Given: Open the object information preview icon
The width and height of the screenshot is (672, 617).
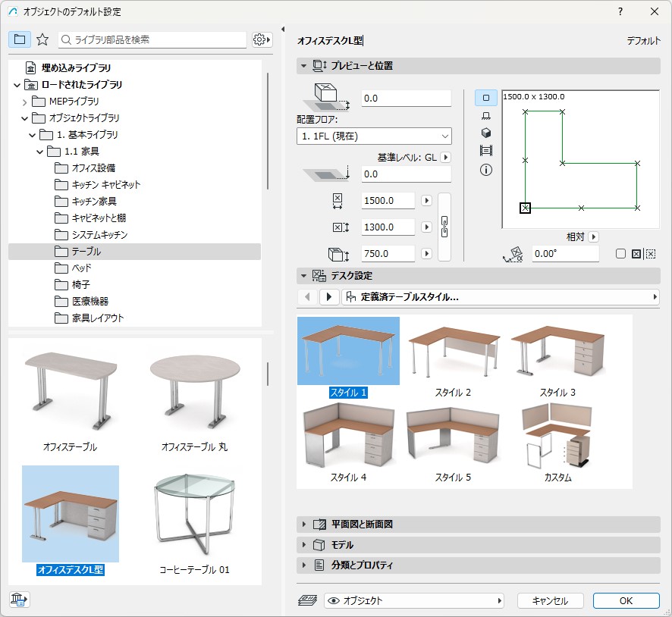Looking at the screenshot, I should click(486, 170).
